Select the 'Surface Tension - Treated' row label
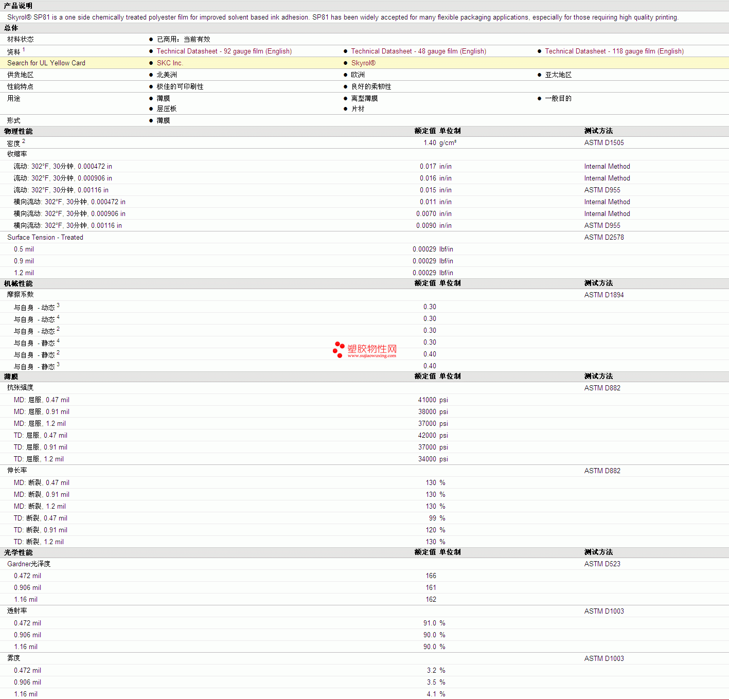The width and height of the screenshot is (729, 700). [x=45, y=237]
